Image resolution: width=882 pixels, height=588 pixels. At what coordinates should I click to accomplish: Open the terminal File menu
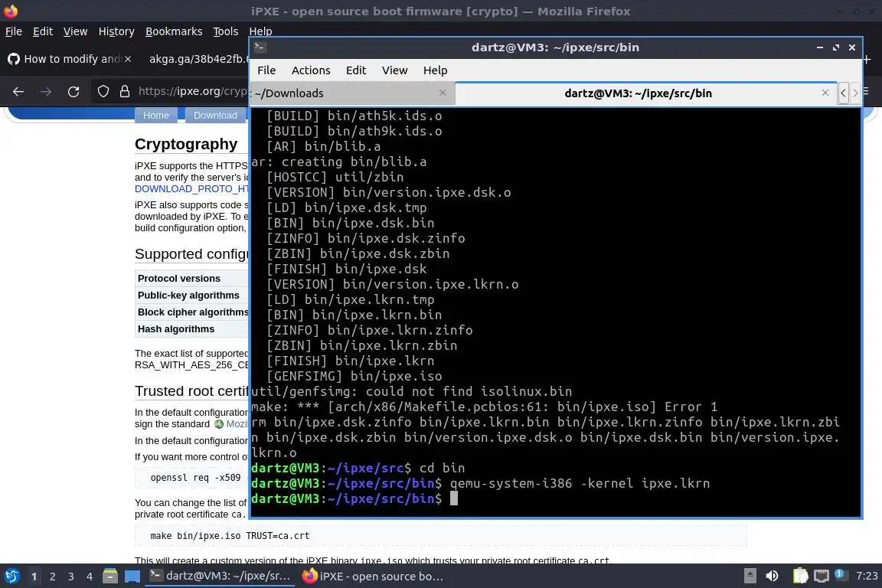[x=266, y=70]
